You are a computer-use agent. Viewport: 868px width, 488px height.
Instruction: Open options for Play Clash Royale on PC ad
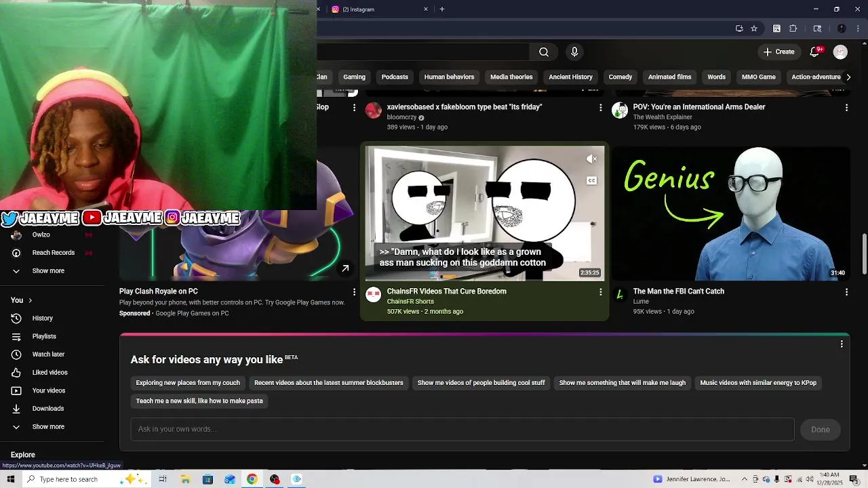pos(354,292)
